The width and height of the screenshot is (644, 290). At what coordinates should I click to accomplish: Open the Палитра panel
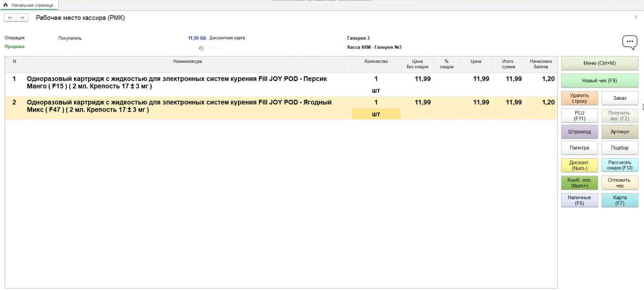579,148
